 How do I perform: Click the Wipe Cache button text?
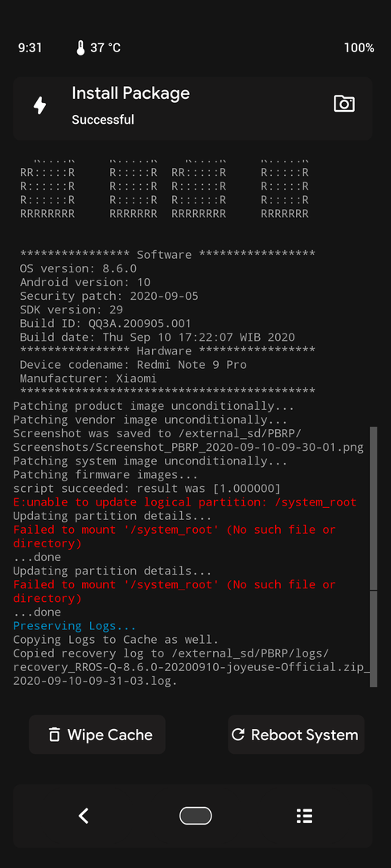coord(109,735)
